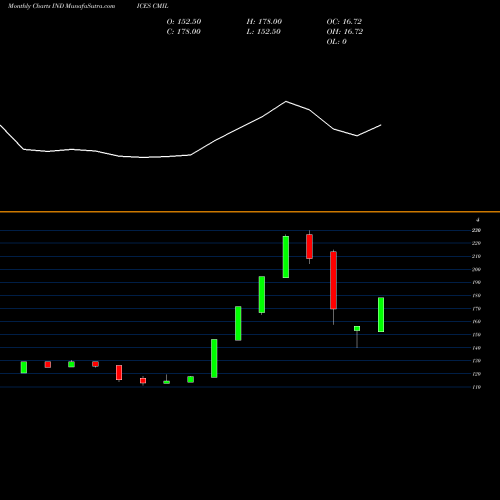Click the High value H: 178.00
The height and width of the screenshot is (500, 500).
pyautogui.click(x=264, y=21)
